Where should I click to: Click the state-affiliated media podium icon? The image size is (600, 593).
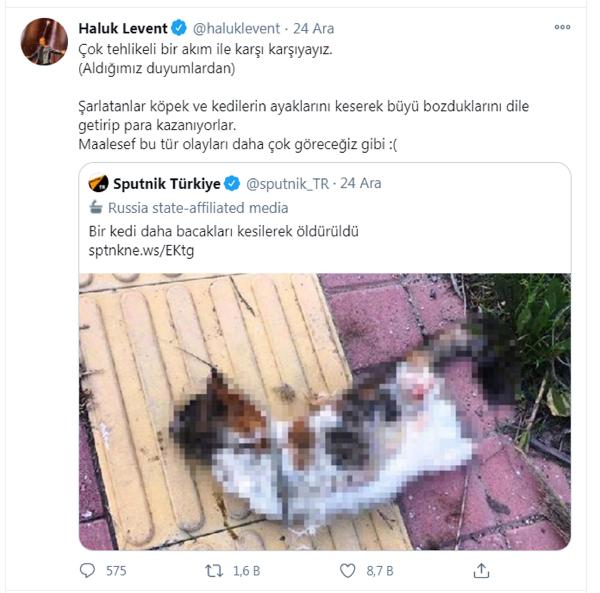click(96, 208)
